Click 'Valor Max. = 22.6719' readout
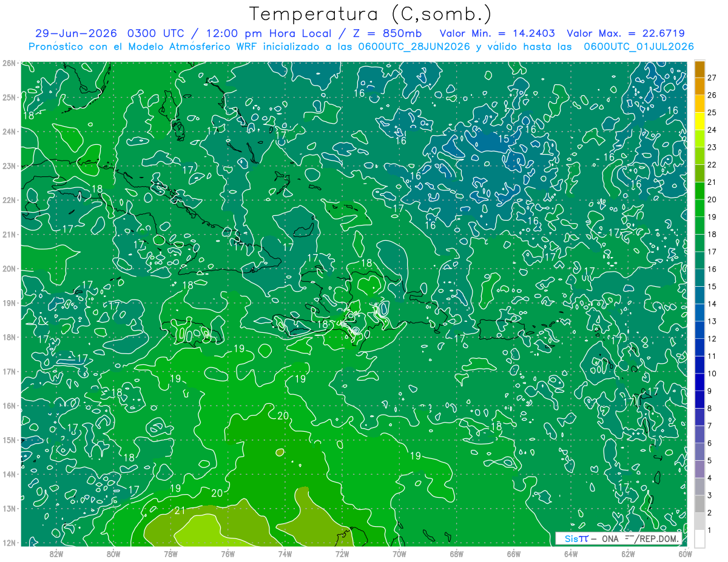The image size is (728, 562). [x=625, y=33]
